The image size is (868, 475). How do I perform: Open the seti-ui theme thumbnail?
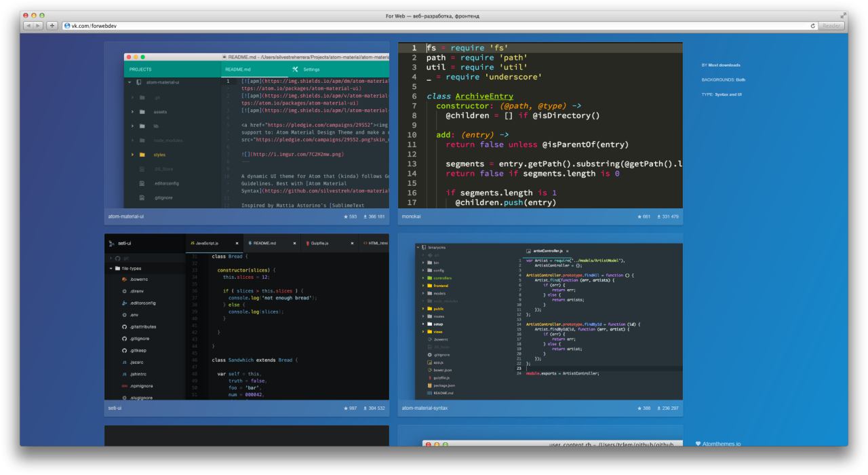click(x=247, y=317)
